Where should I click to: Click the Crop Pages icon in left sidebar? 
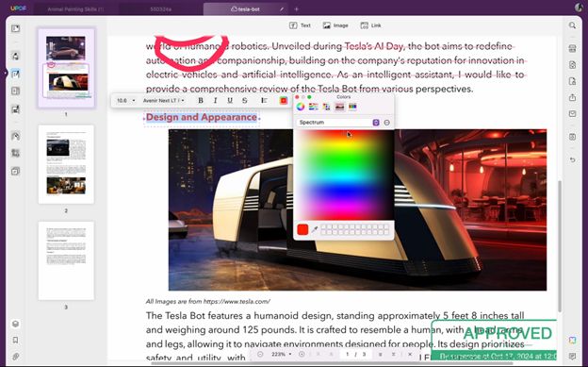point(15,153)
